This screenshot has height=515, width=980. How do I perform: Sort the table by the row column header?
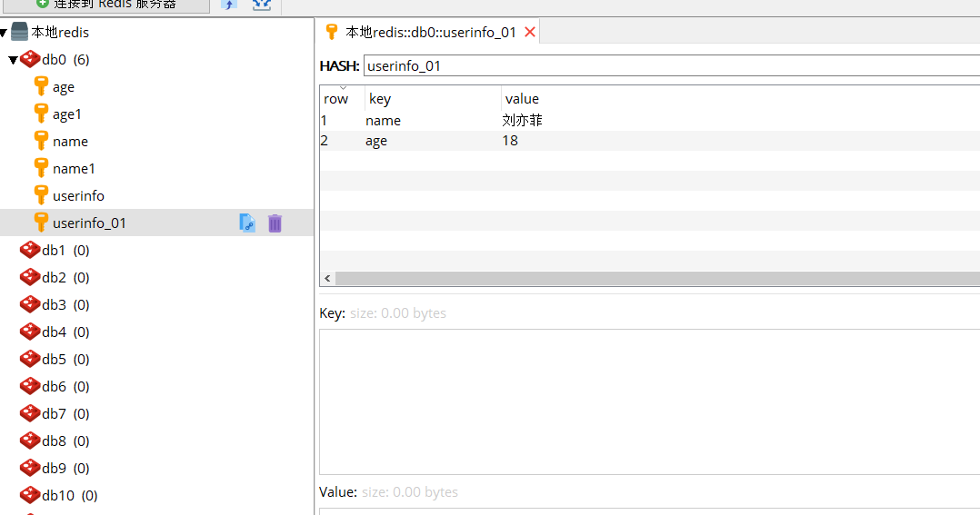pyautogui.click(x=336, y=98)
